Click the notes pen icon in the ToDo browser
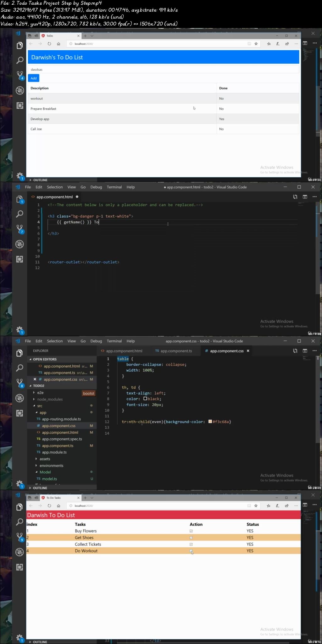The image size is (322, 644). pyautogui.click(x=278, y=44)
